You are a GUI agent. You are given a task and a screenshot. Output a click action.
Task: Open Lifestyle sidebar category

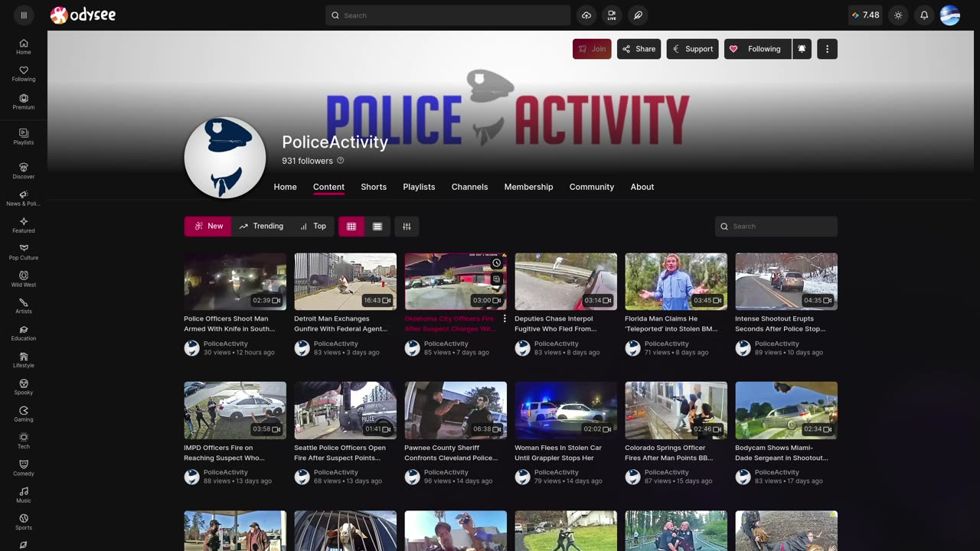tap(24, 360)
